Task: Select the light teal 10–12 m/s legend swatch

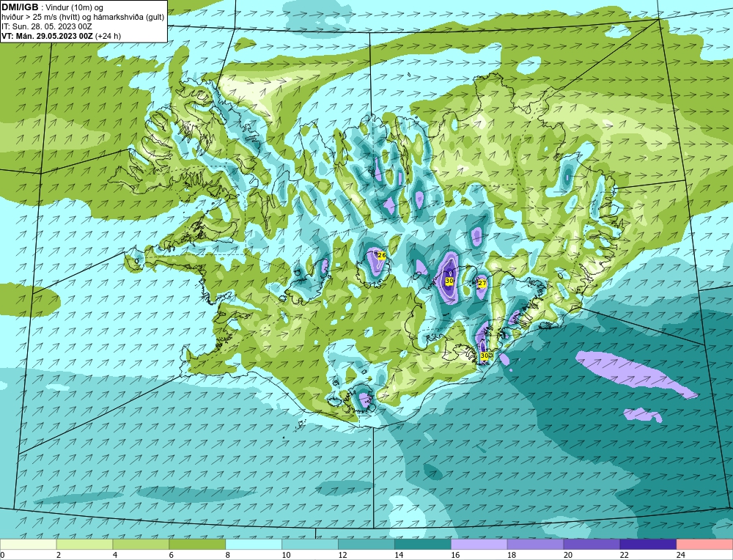Action: click(x=310, y=544)
